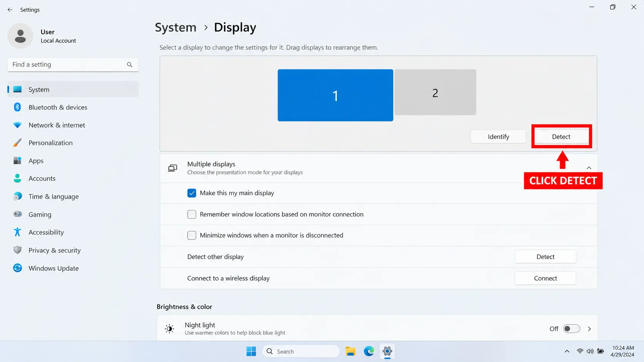The image size is (644, 362).
Task: Click the Accessibility figure icon
Action: coord(17,232)
